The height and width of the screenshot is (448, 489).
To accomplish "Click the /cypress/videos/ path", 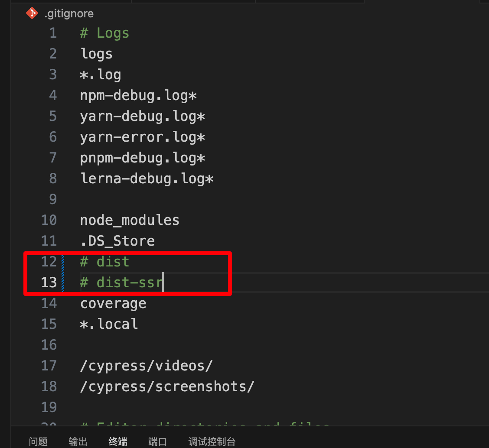I will coord(147,366).
